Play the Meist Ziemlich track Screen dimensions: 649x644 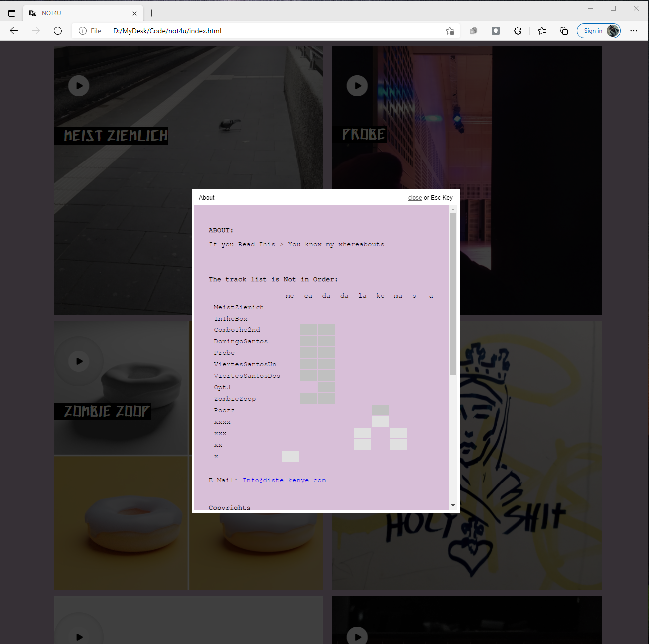coord(79,86)
